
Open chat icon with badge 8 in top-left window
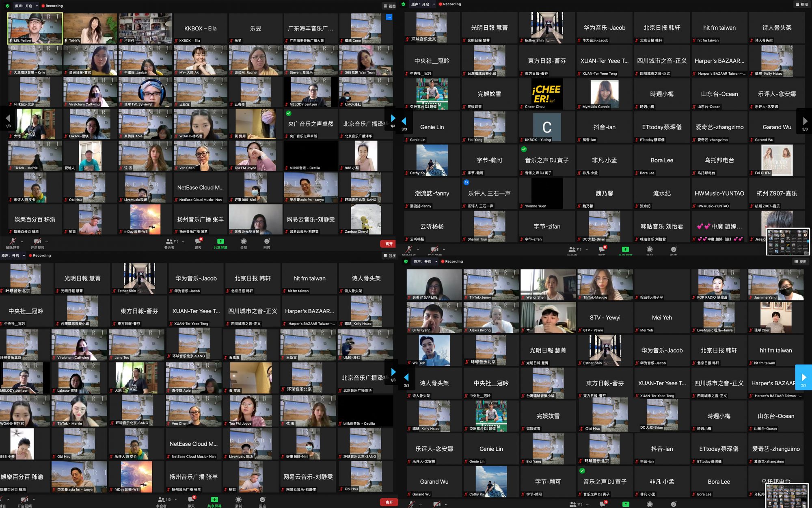198,242
